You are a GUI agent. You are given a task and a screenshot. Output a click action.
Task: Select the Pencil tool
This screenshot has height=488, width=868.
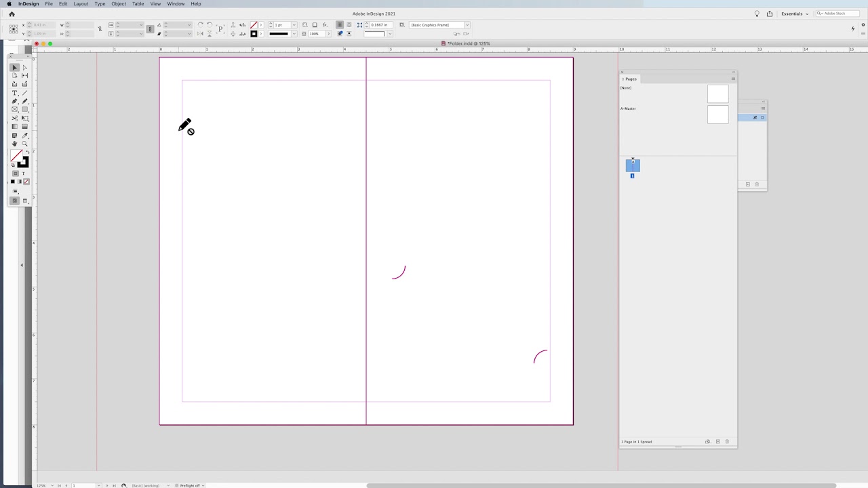point(25,101)
